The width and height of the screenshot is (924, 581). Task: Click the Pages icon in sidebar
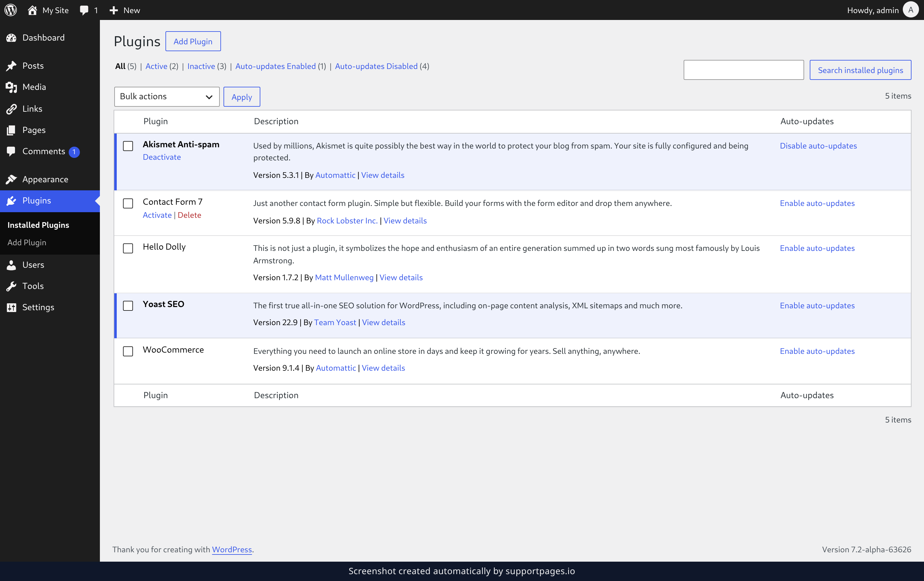point(12,130)
